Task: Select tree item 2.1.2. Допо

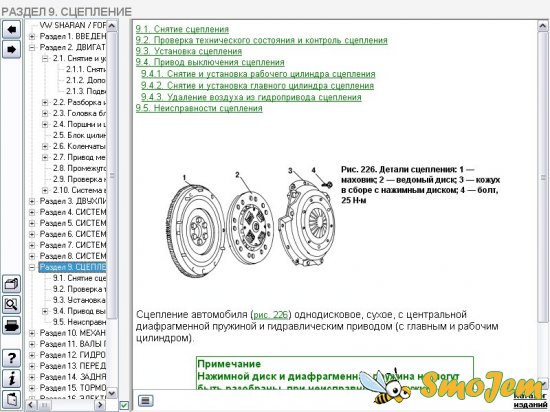Action: tap(86, 80)
